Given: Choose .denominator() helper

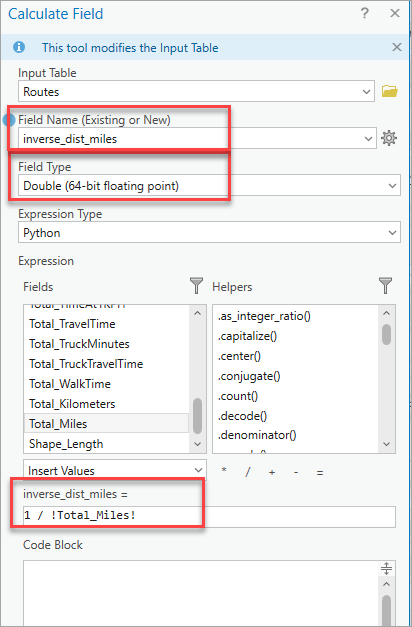Looking at the screenshot, I should 257,435.
